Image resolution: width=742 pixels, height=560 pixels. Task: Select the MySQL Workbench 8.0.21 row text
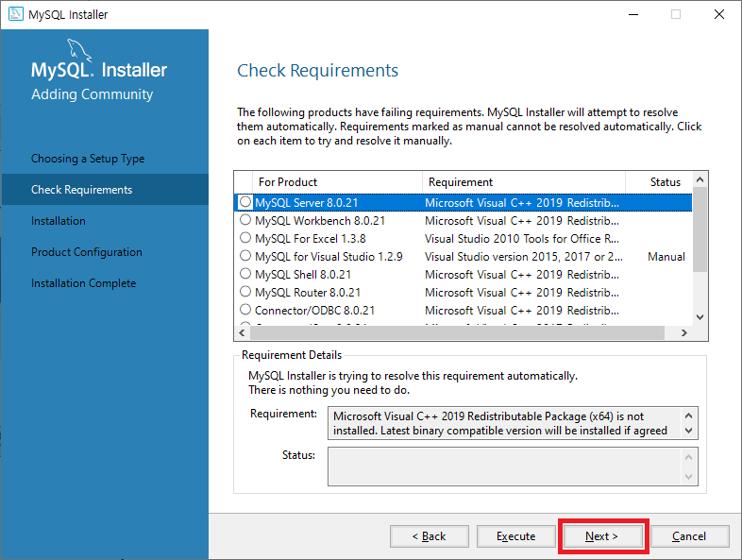point(320,221)
